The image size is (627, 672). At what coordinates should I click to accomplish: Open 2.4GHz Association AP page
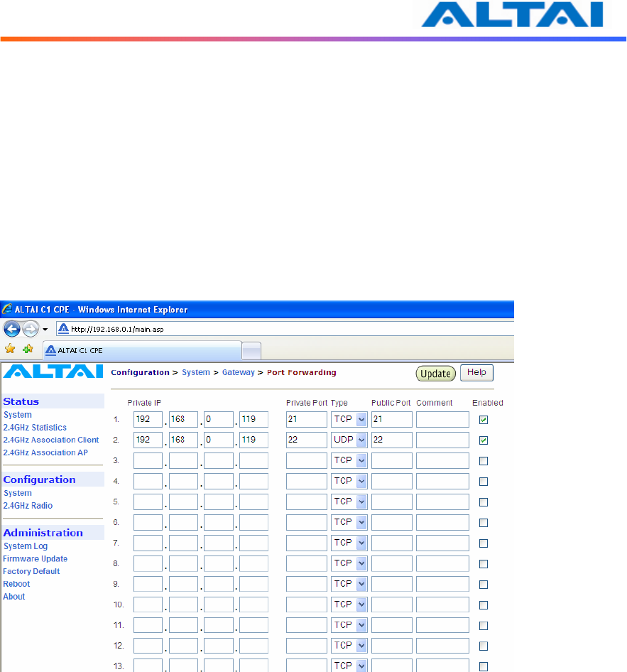click(45, 452)
